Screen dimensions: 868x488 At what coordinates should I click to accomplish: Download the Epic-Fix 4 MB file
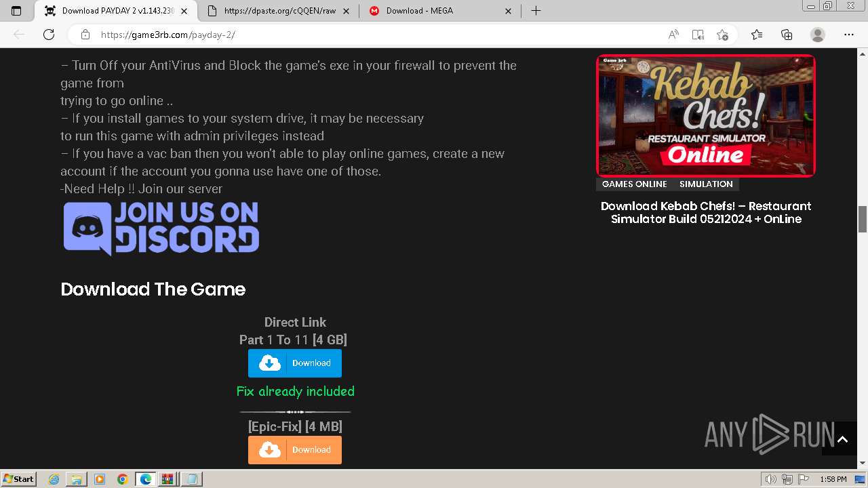[x=295, y=450]
